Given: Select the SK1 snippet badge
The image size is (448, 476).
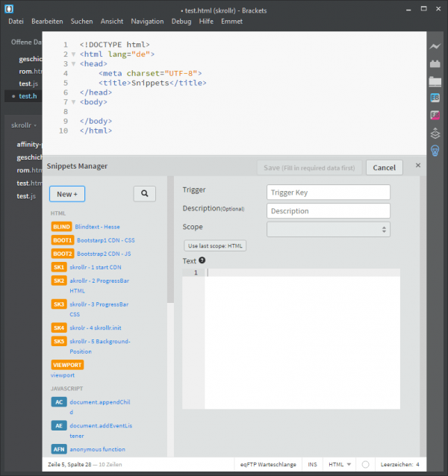Looking at the screenshot, I should 59,267.
